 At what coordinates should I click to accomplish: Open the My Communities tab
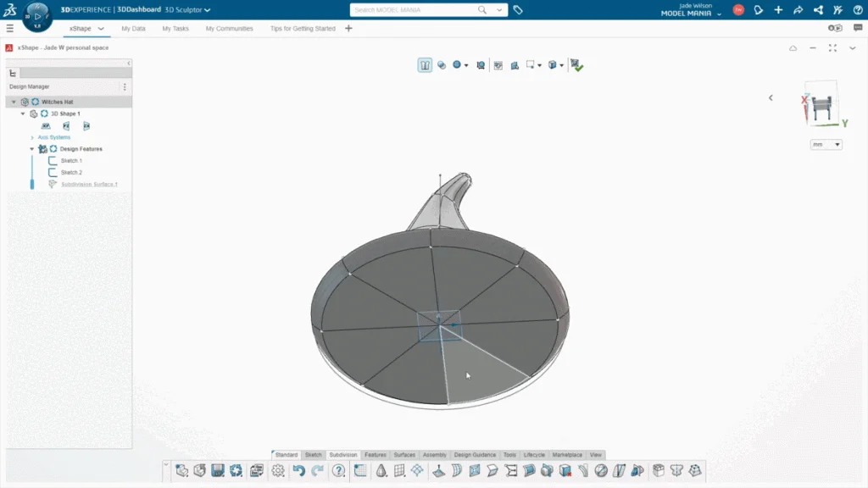pos(229,28)
